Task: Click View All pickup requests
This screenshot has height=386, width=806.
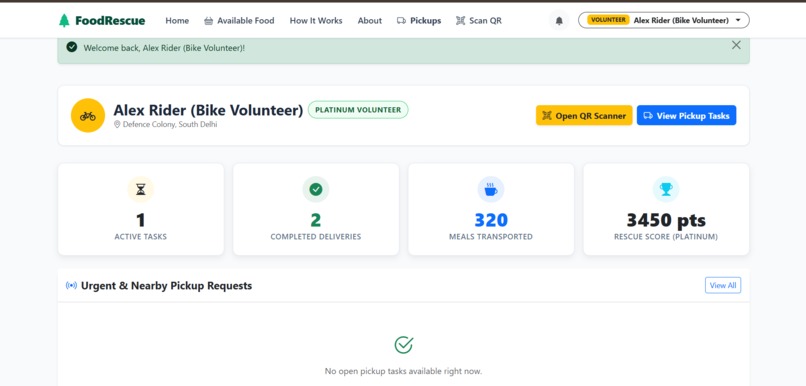Action: pyautogui.click(x=723, y=285)
